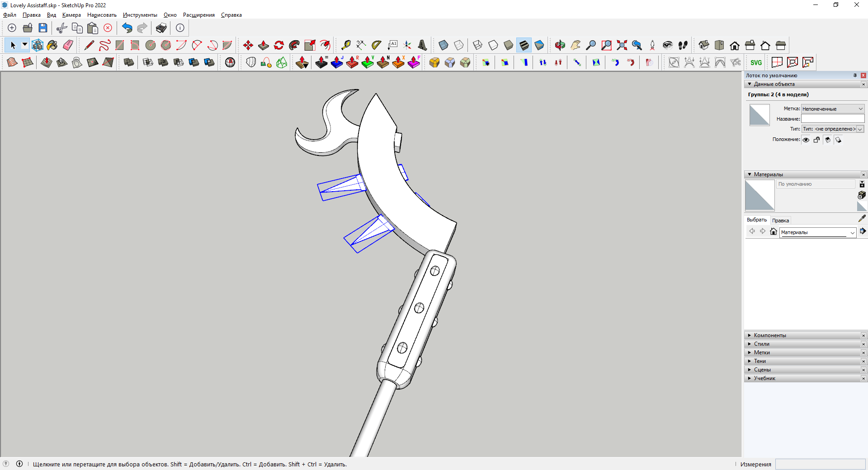
Task: Pick the Tape Measure tool
Action: [x=346, y=45]
